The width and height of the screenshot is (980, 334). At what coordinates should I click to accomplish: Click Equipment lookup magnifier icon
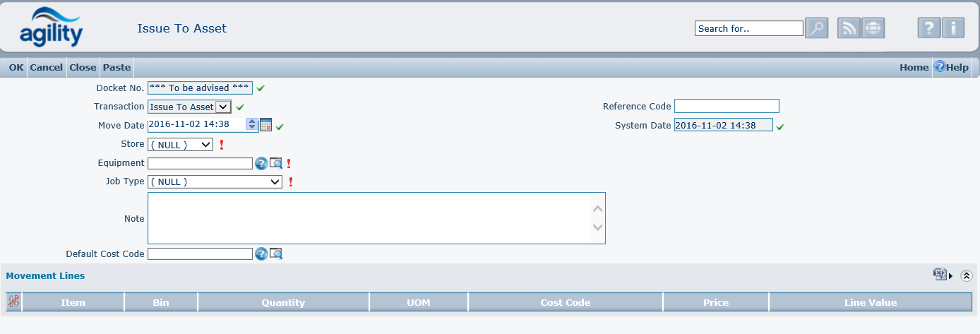tap(276, 163)
